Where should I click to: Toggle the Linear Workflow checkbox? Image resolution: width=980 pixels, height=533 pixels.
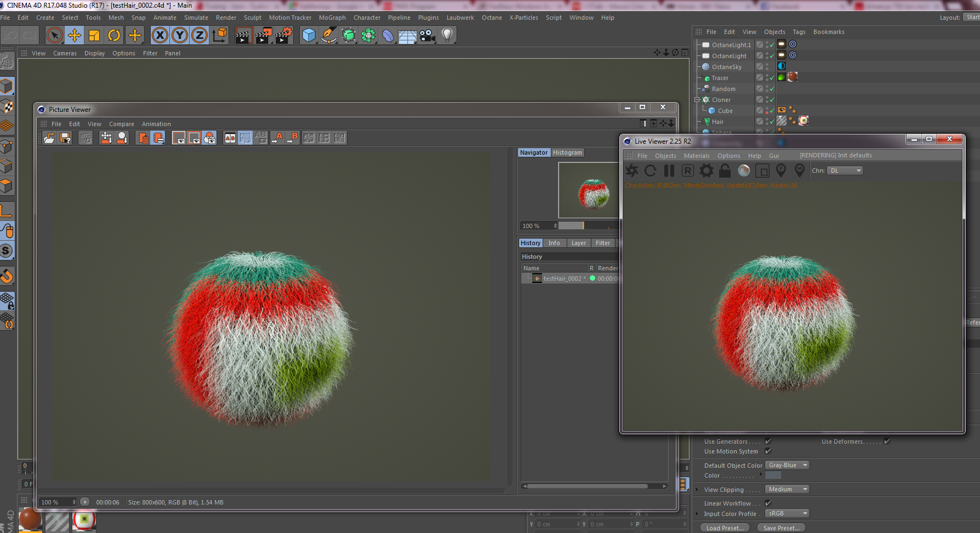click(x=768, y=503)
